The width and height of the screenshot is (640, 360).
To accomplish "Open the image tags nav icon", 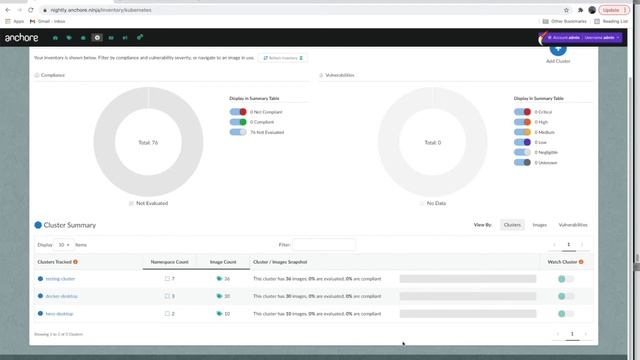I will pos(69,38).
